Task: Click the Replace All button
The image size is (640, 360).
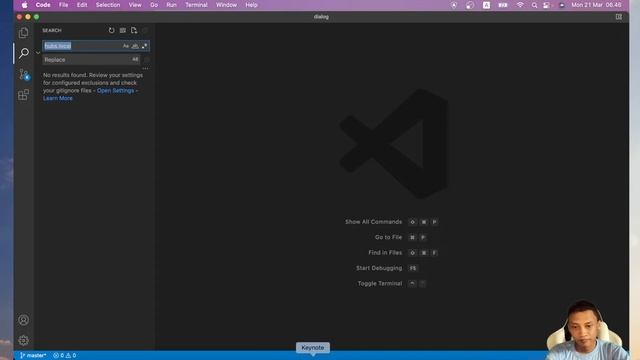Action: tap(147, 60)
